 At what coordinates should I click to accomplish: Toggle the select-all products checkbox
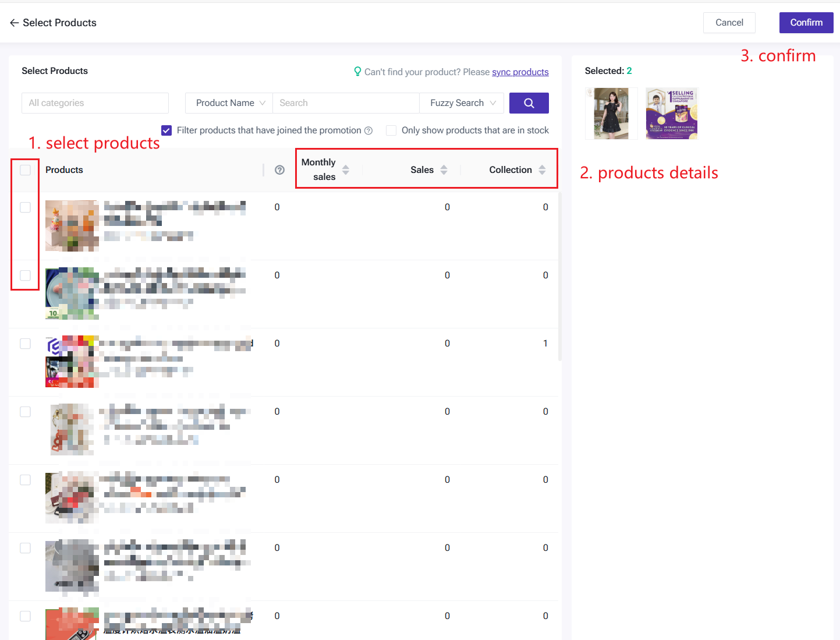click(25, 170)
